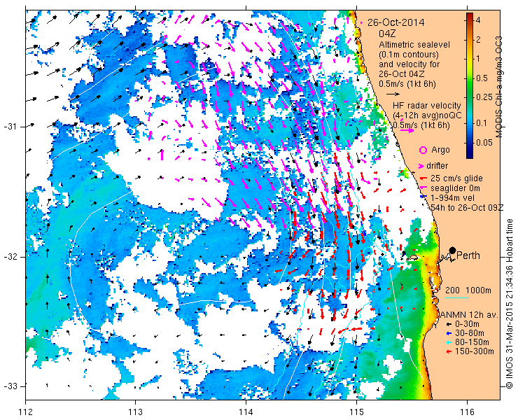Select the '(4-12h avg)noQC' text

tap(427, 115)
